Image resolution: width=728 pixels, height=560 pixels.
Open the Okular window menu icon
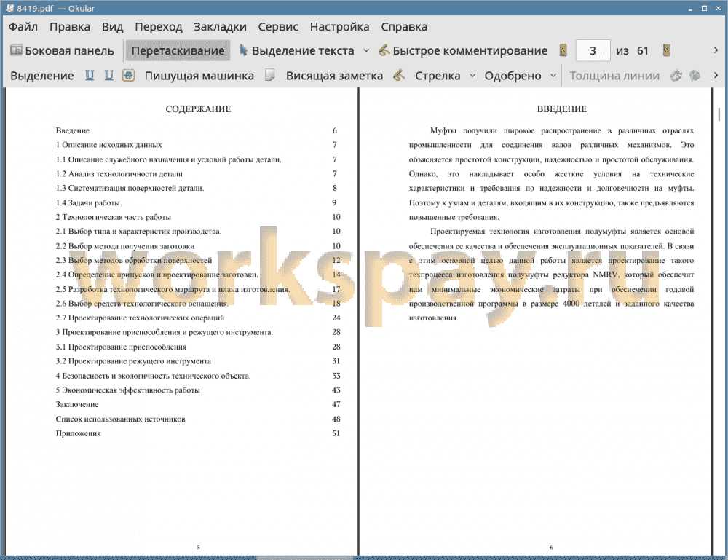coord(9,8)
